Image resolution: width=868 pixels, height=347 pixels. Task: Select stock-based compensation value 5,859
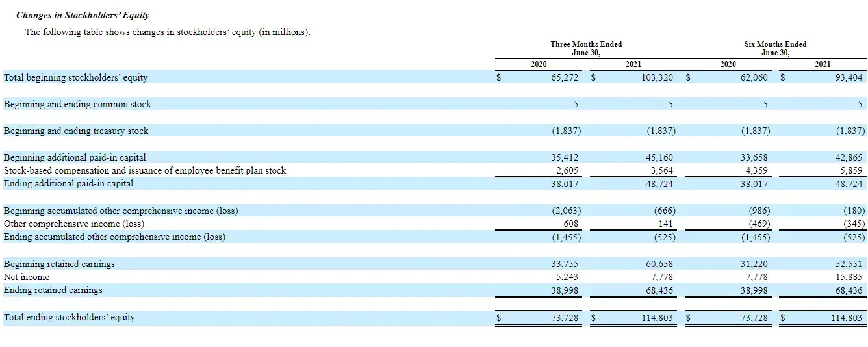click(852, 170)
